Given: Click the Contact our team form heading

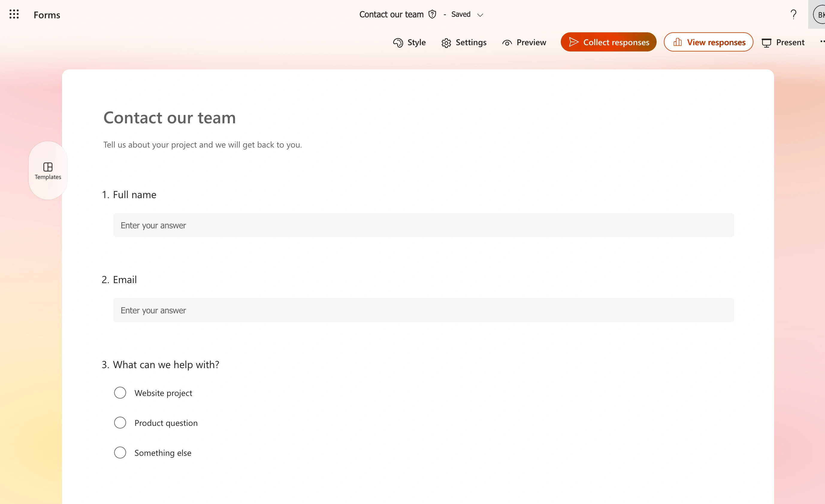Looking at the screenshot, I should pyautogui.click(x=170, y=118).
